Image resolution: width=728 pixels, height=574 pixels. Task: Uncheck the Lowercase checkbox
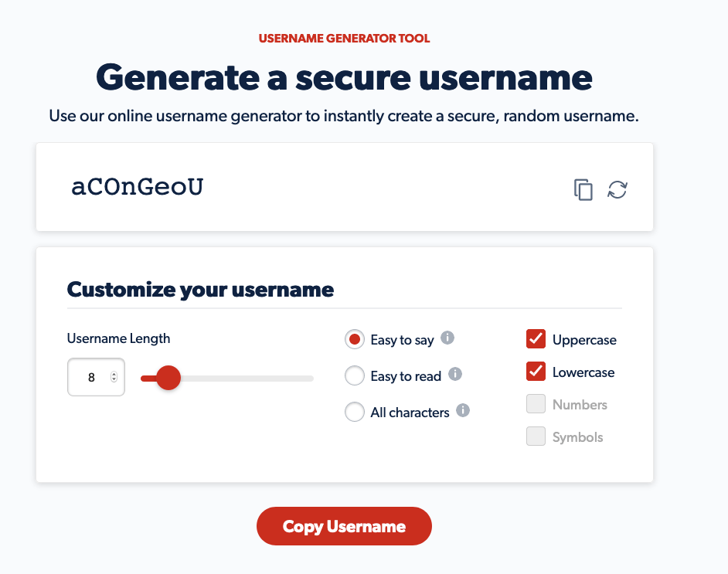click(x=536, y=372)
